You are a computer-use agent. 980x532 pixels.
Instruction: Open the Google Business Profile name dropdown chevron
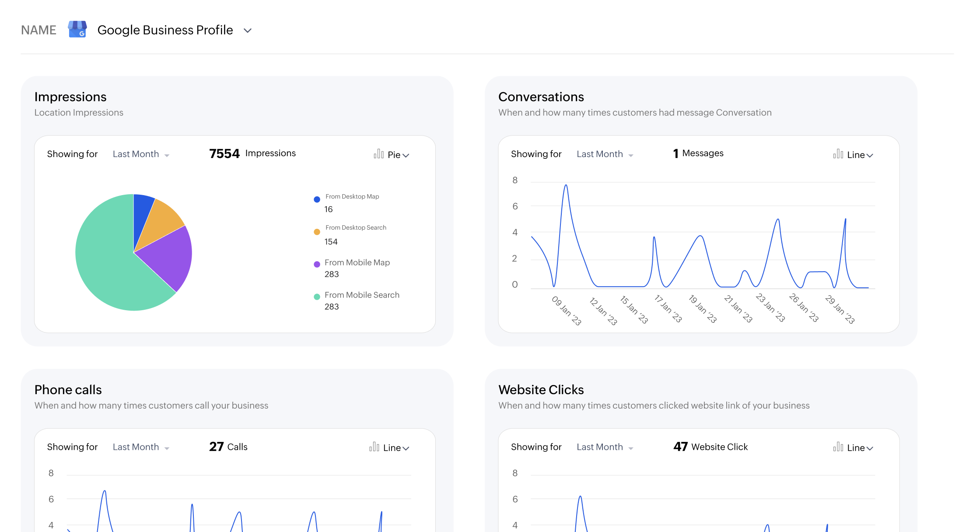tap(248, 31)
